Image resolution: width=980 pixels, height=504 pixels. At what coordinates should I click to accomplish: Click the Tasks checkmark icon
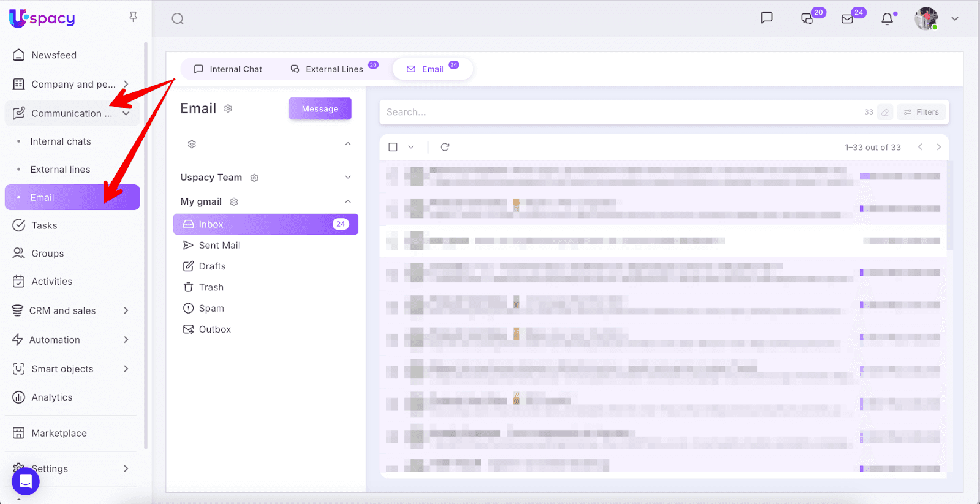(x=19, y=225)
